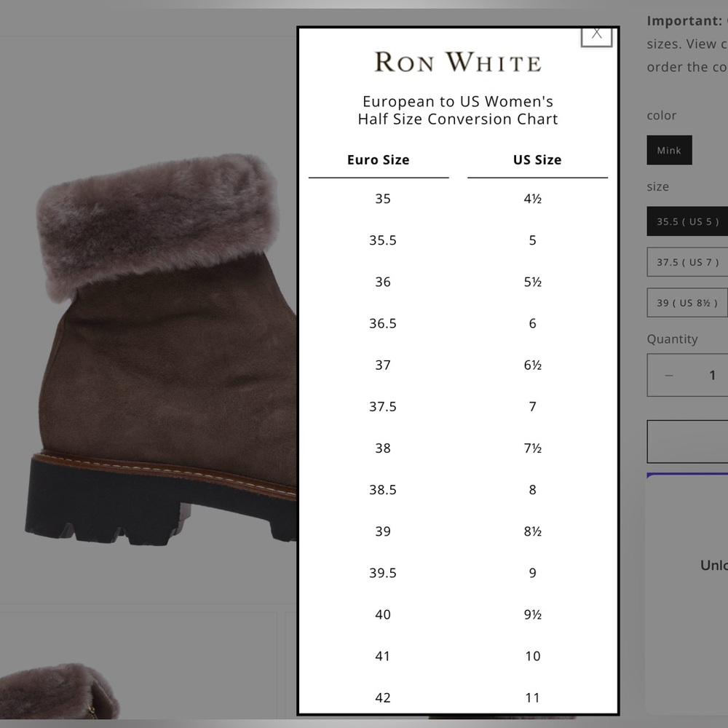
Task: Click the color label
Action: coord(662,115)
